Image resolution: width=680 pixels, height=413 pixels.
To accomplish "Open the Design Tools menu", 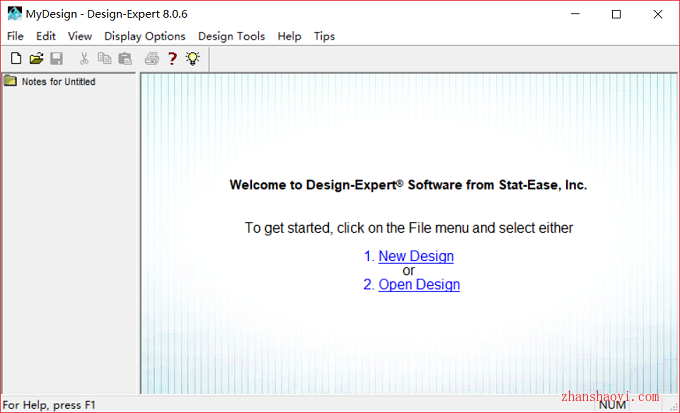I will [232, 36].
